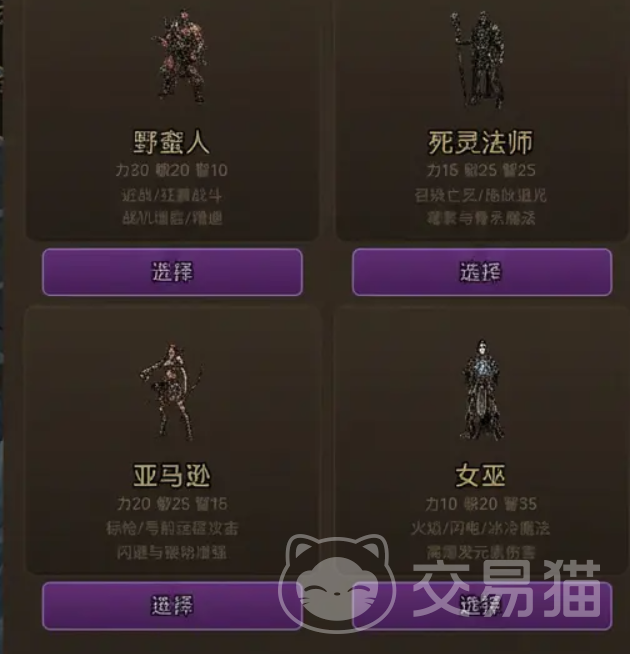Viewport: 630px width, 654px height.
Task: Pick 选择 button under 女巫
Action: tap(482, 606)
